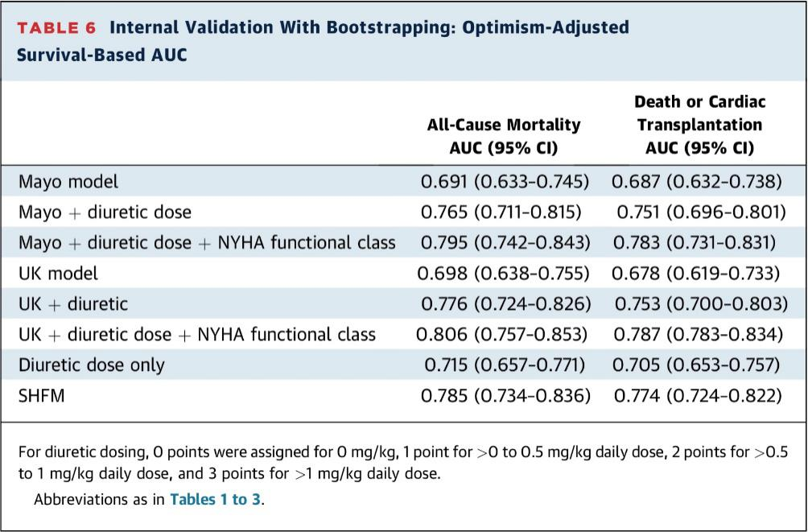Click the "UK + diuretic" row label
Screen dimensions: 808x532
coord(73,304)
